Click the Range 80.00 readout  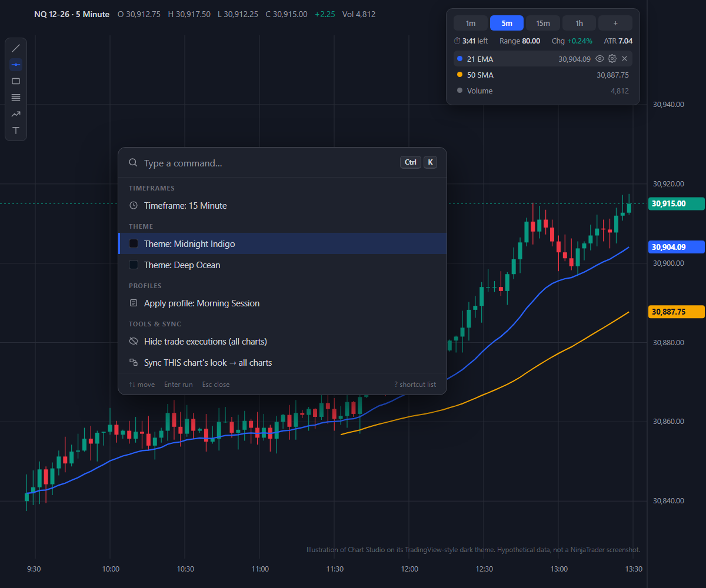[519, 41]
